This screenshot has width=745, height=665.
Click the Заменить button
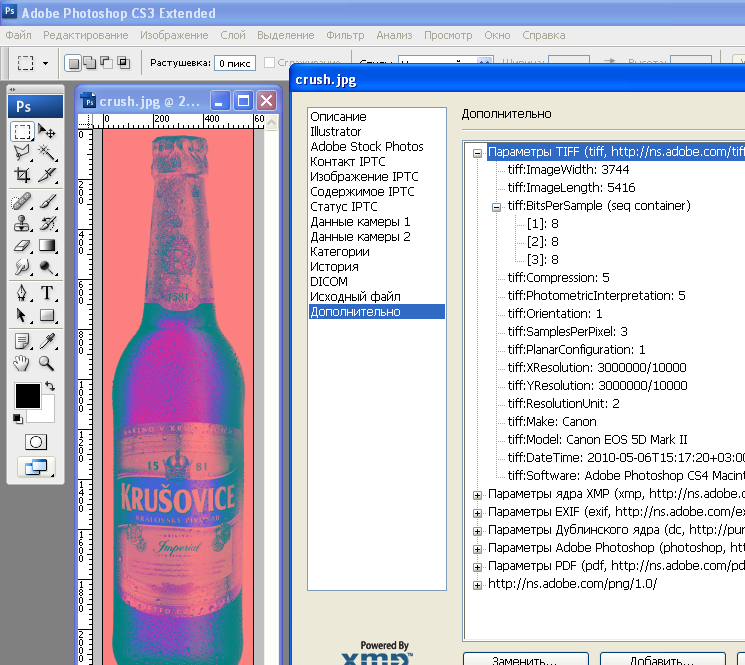(x=525, y=659)
